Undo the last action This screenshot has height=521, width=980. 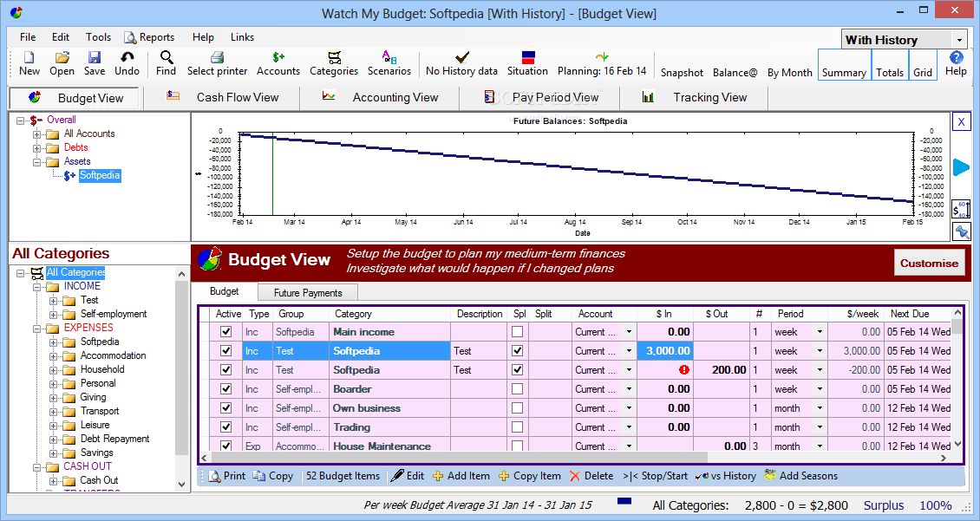coord(127,64)
